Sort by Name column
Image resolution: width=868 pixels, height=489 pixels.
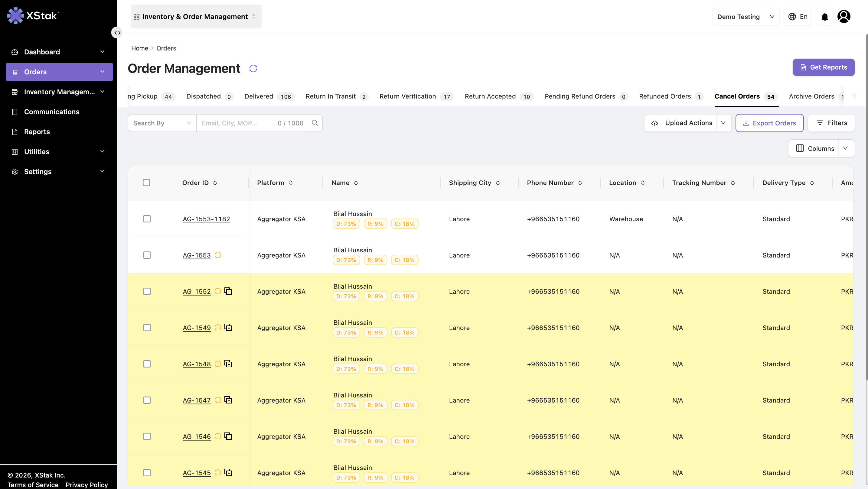tap(356, 183)
